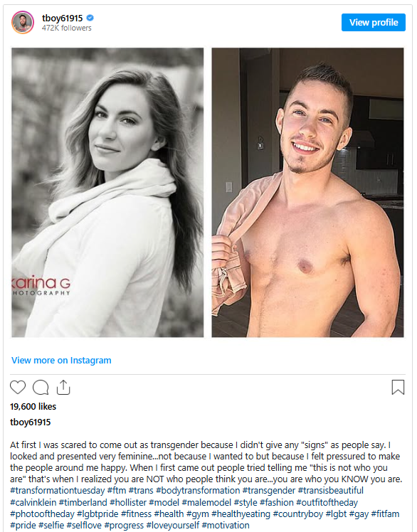This screenshot has width=417, height=532.
Task: View the 19,600 likes count
Action: pos(33,406)
